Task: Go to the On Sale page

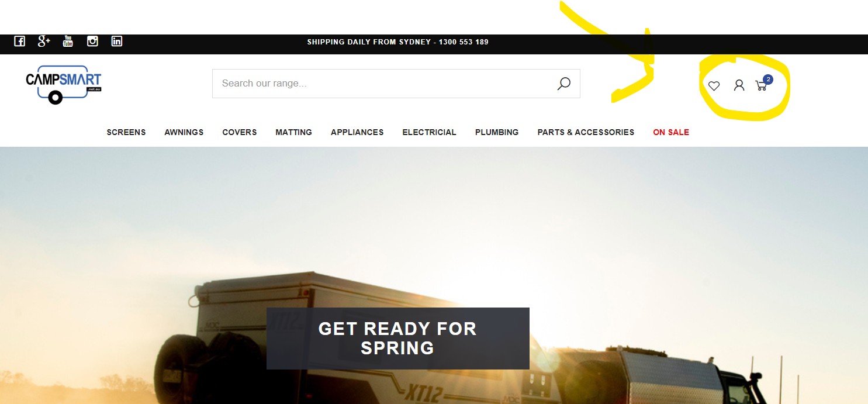Action: [671, 132]
